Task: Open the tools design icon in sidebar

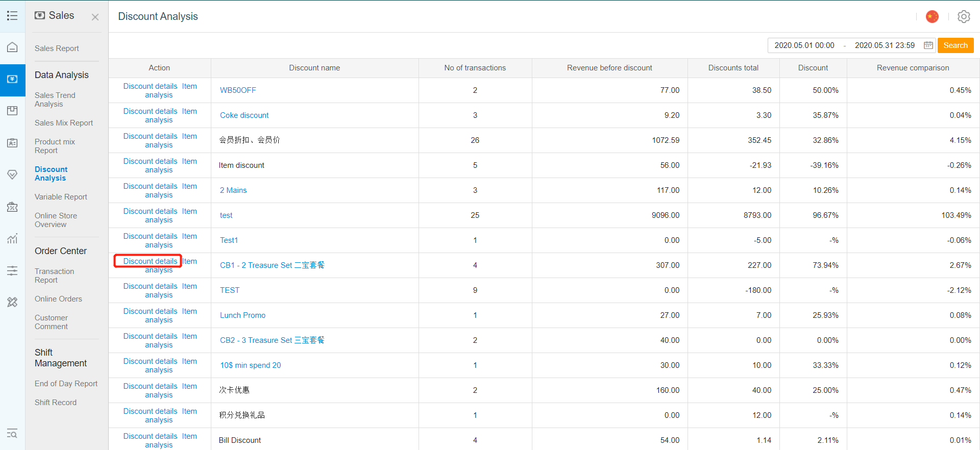Action: (12, 302)
